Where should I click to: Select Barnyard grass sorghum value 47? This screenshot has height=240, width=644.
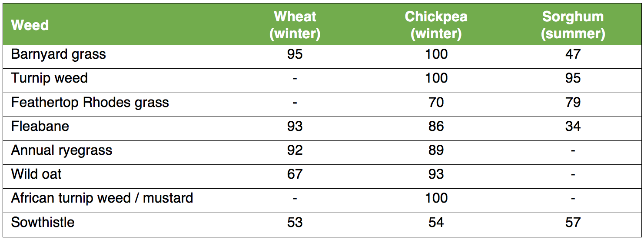click(573, 54)
